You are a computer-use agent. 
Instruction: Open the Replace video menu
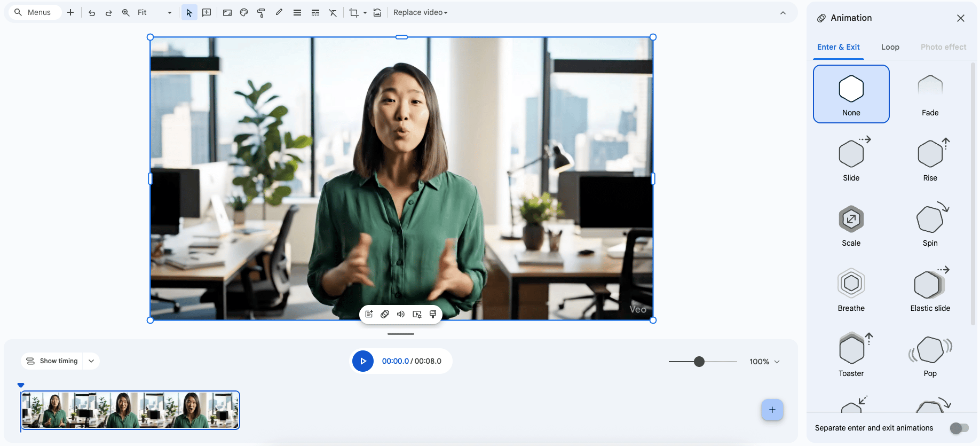[x=421, y=12]
